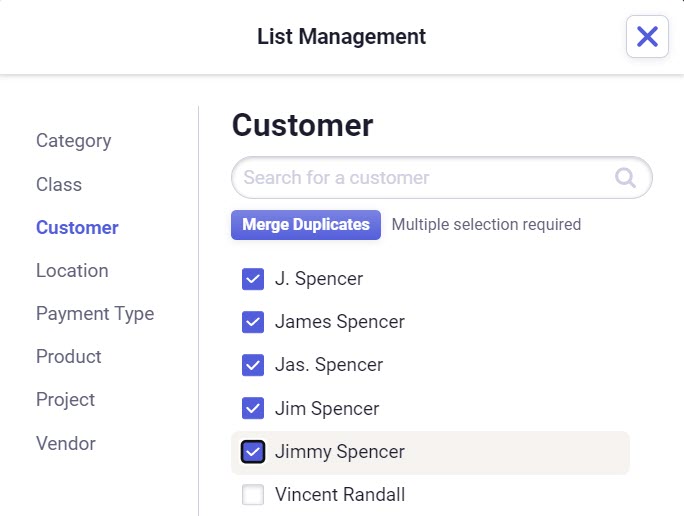Close the List Management dialog
This screenshot has width=684, height=516.
tap(647, 36)
